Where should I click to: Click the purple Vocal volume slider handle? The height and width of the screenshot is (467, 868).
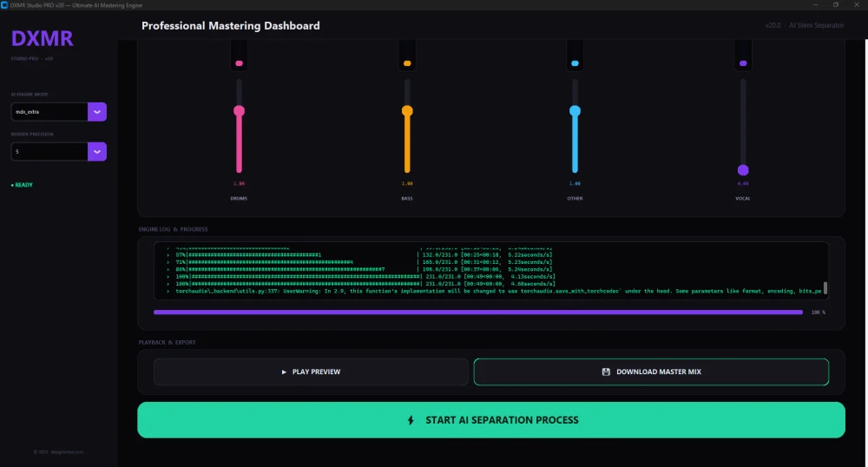click(744, 170)
